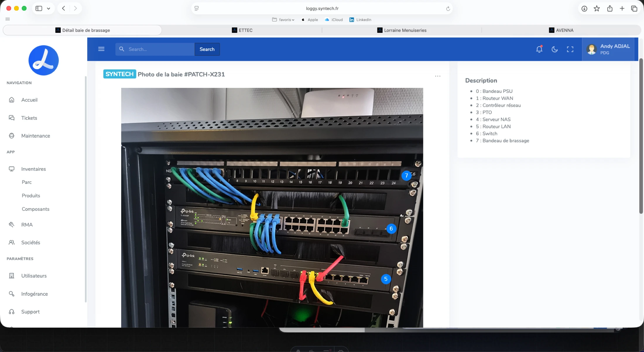Open the hamburger menu in blue header
644x352 pixels.
pos(101,49)
